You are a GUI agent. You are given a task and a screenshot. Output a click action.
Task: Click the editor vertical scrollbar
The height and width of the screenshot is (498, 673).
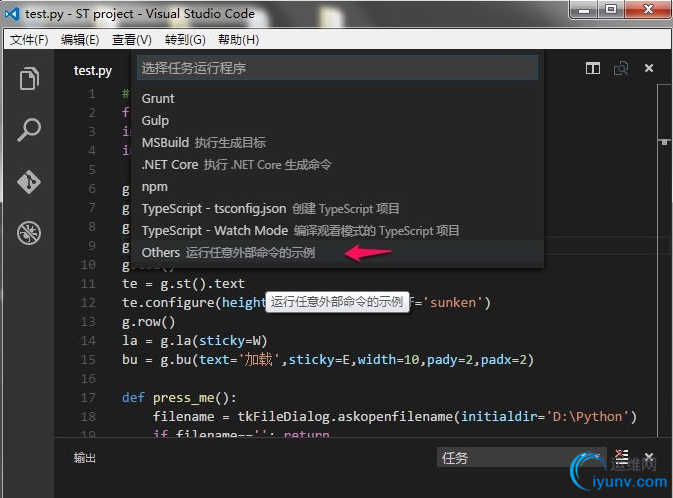click(x=664, y=258)
